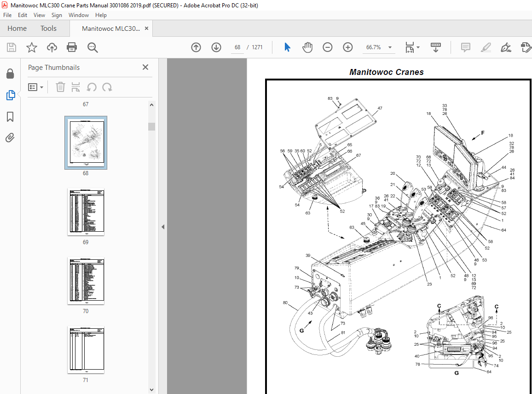Rotate page clockwise
Viewport: 532px width, 394px height.
(107, 87)
